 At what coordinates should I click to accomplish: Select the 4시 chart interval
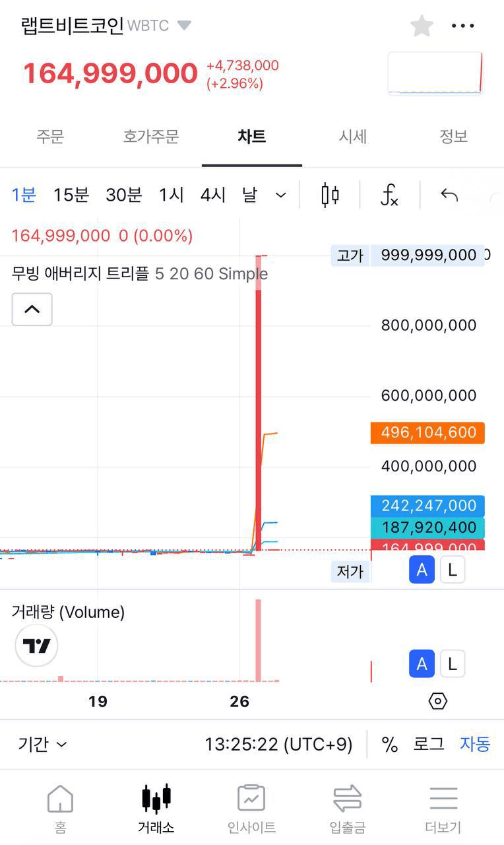(x=214, y=195)
